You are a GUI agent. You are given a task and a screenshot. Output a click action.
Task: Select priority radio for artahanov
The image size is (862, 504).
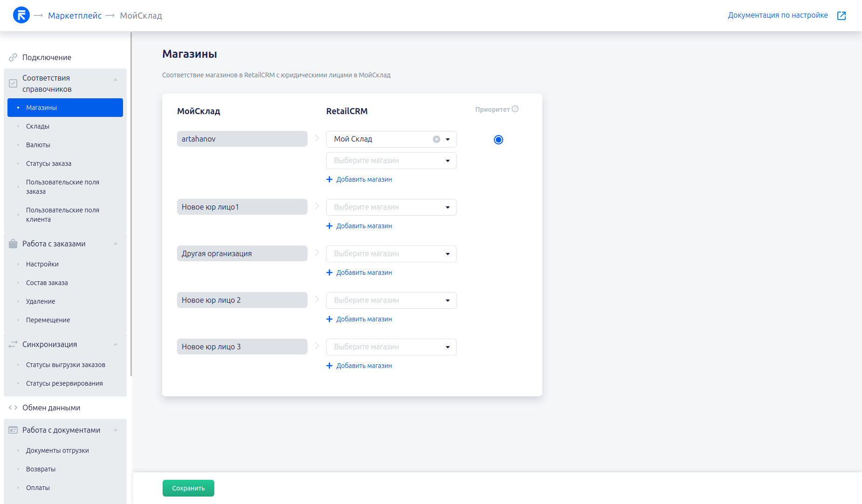point(498,140)
